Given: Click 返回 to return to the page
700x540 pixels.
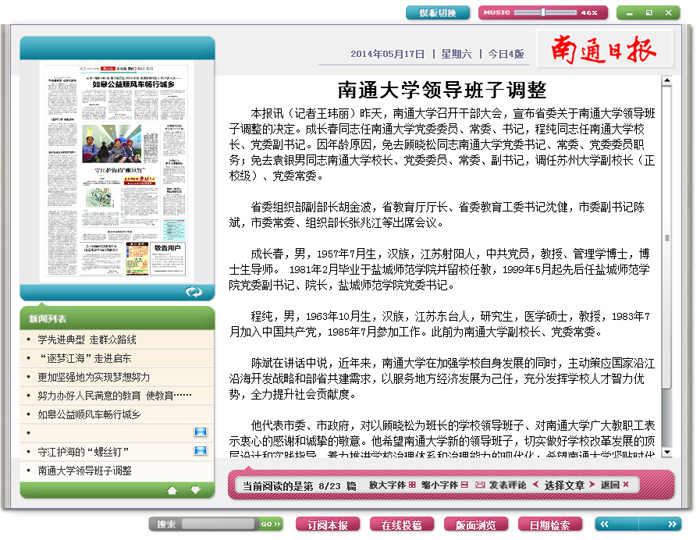Looking at the screenshot, I should [614, 485].
